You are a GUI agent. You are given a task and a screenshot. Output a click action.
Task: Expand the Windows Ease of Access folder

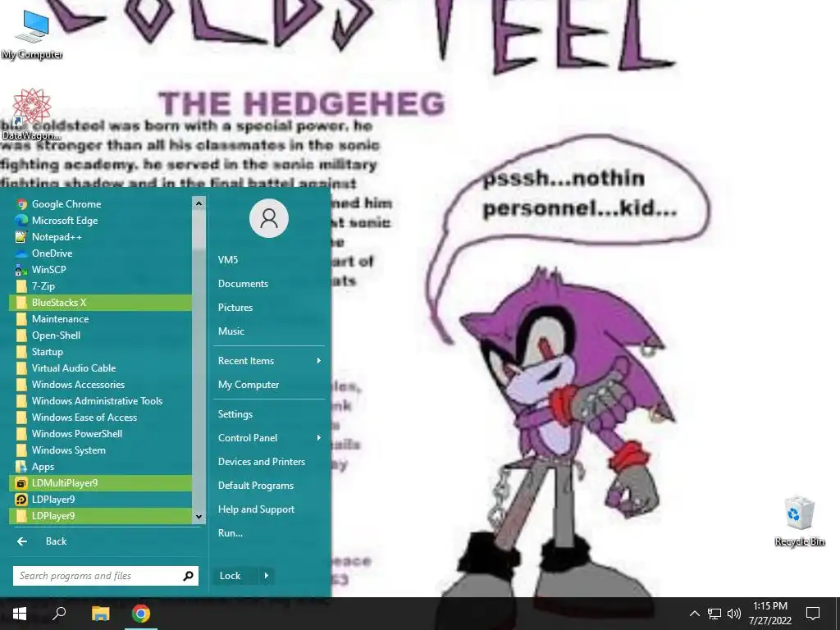[x=100, y=418]
